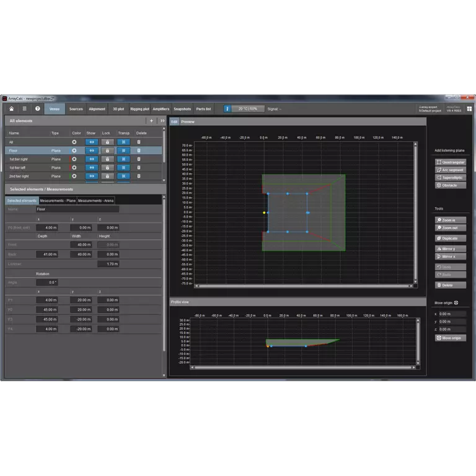Toggle Show for 1st tier right

tap(92, 159)
